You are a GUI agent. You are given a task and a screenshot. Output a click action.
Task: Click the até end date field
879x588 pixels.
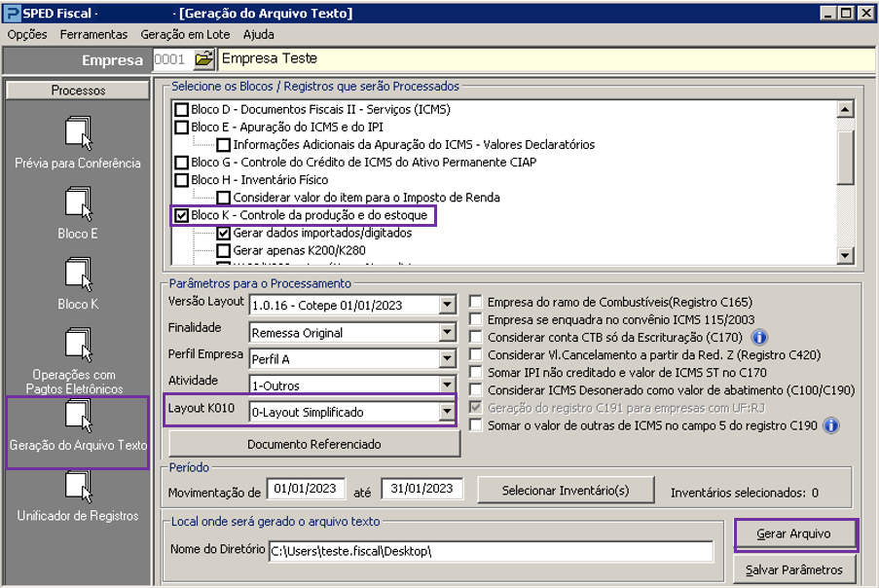421,489
